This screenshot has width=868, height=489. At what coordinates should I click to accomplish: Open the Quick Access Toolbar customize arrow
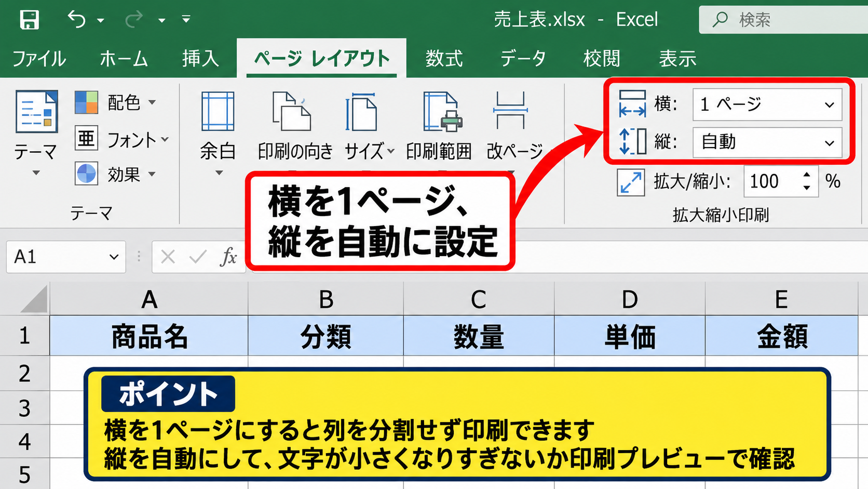point(186,20)
